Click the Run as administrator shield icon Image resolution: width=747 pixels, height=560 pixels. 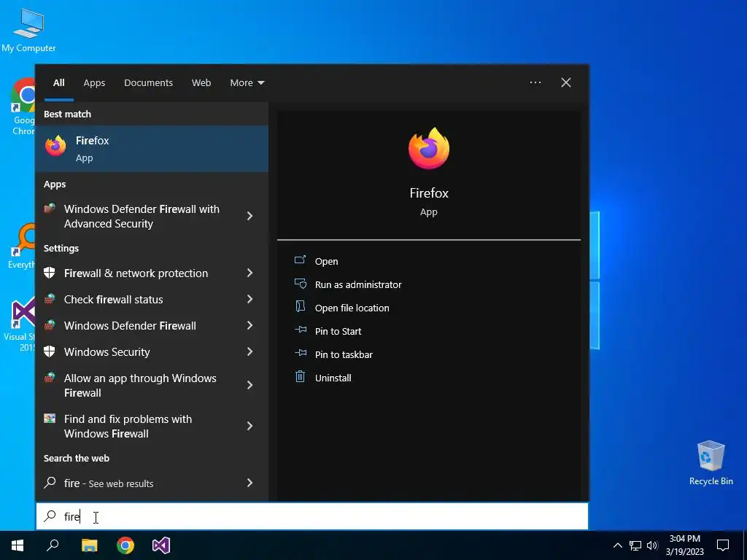click(x=300, y=284)
